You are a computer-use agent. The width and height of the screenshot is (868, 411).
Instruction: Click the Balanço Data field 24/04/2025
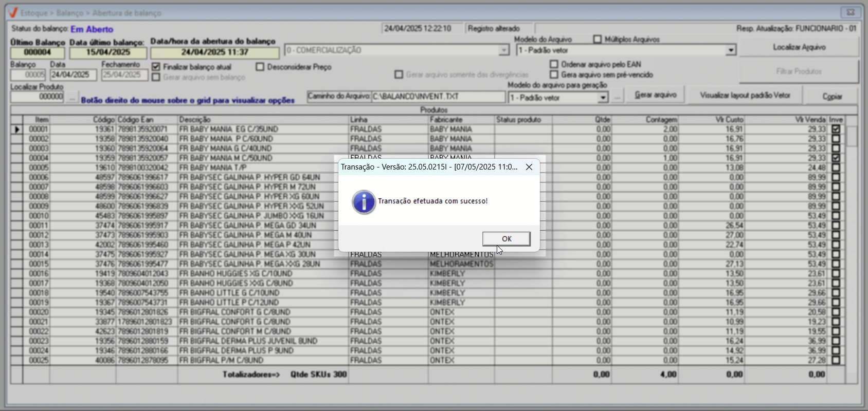pyautogui.click(x=73, y=74)
